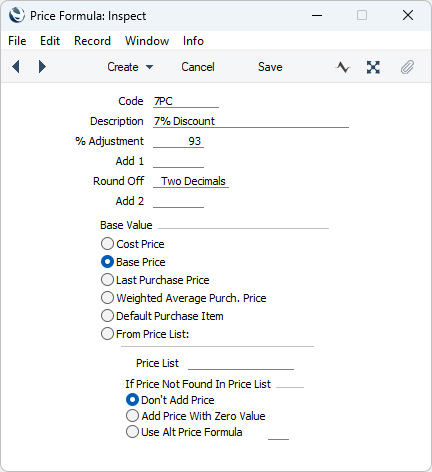Expand the Create dropdown arrow
This screenshot has width=432, height=472.
click(x=150, y=67)
